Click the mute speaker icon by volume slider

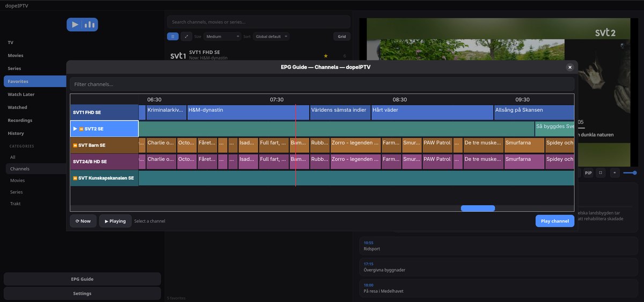[x=614, y=173]
